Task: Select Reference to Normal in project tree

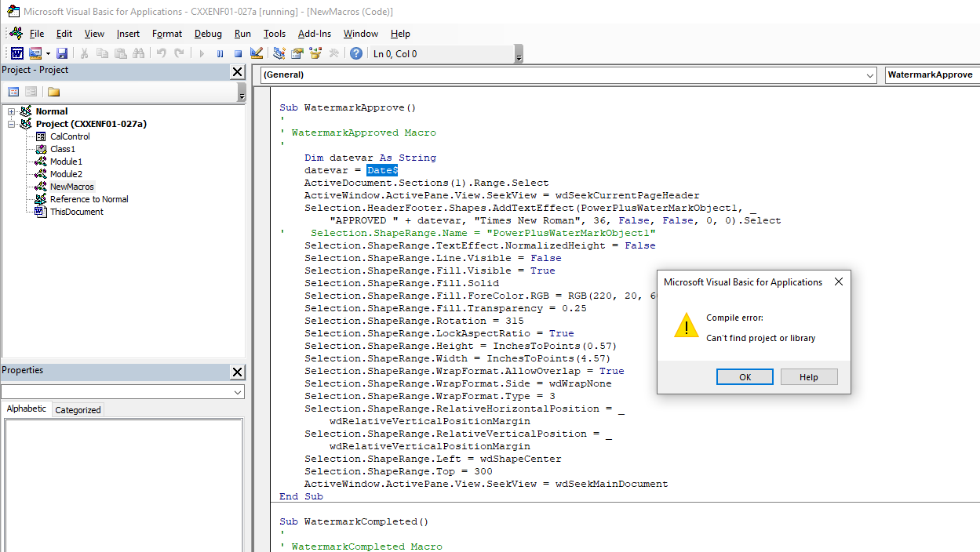Action: (x=89, y=199)
